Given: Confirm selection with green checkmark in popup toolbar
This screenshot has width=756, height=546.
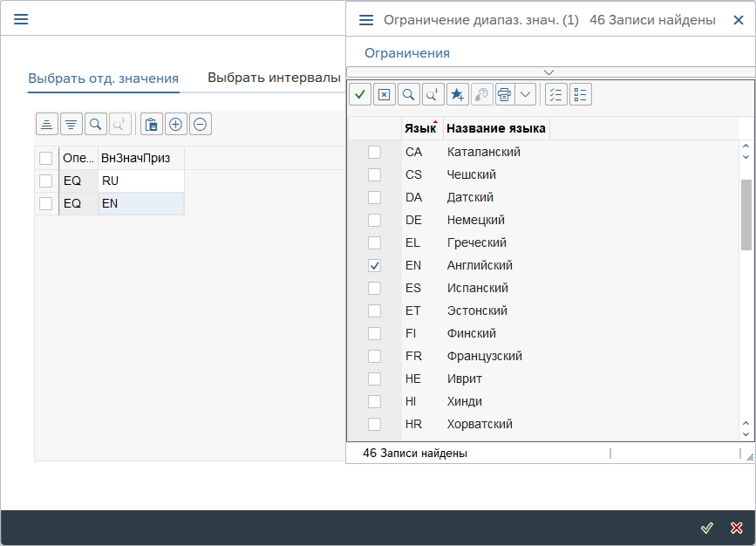Looking at the screenshot, I should click(x=359, y=94).
